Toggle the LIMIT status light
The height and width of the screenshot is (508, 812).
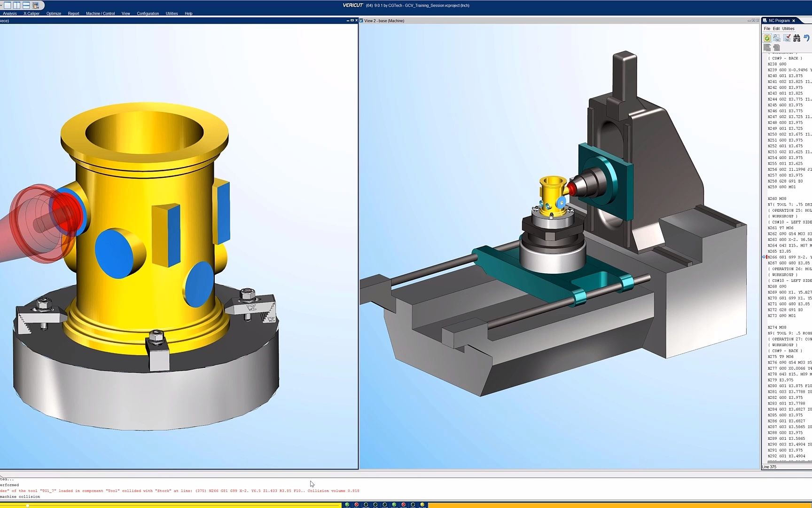pyautogui.click(x=347, y=505)
